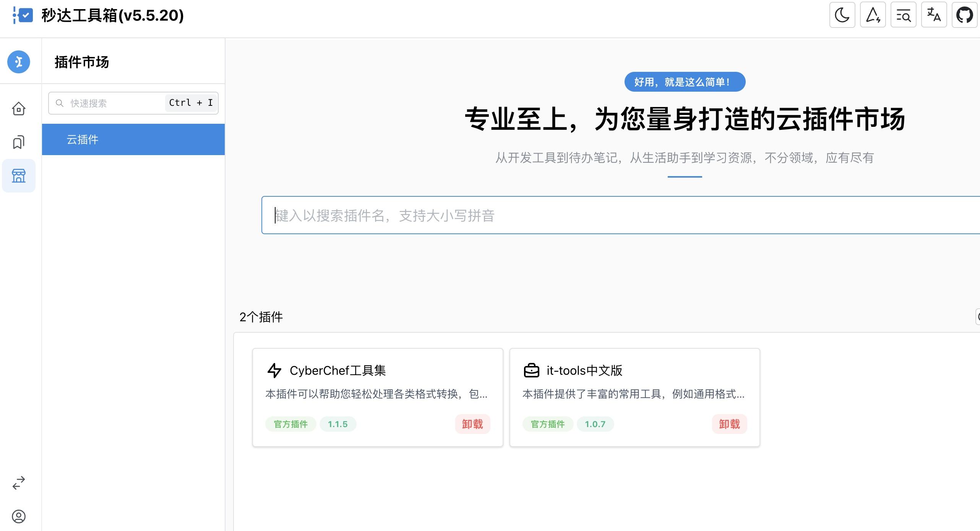Image resolution: width=980 pixels, height=531 pixels.
Task: Click the blue round logo in sidebar
Action: (x=19, y=62)
